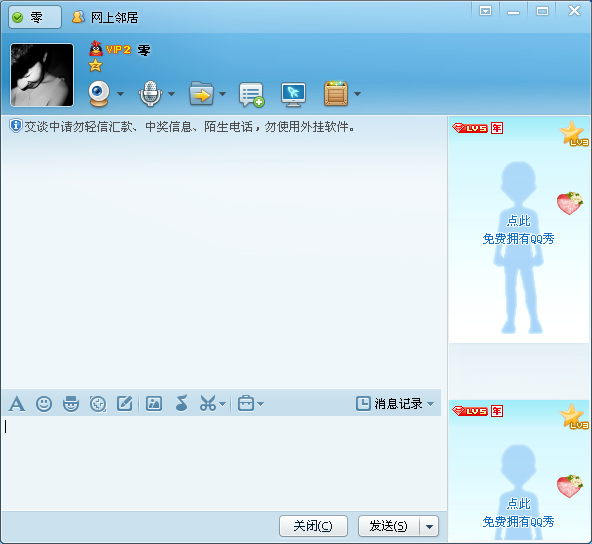Open the emoticon smiley picker
The image size is (592, 544).
click(44, 404)
